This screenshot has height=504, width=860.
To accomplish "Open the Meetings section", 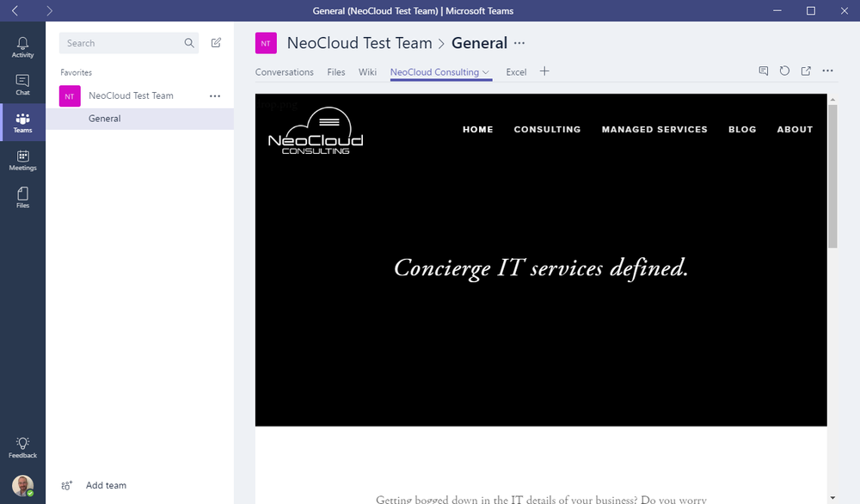I will pos(22,161).
